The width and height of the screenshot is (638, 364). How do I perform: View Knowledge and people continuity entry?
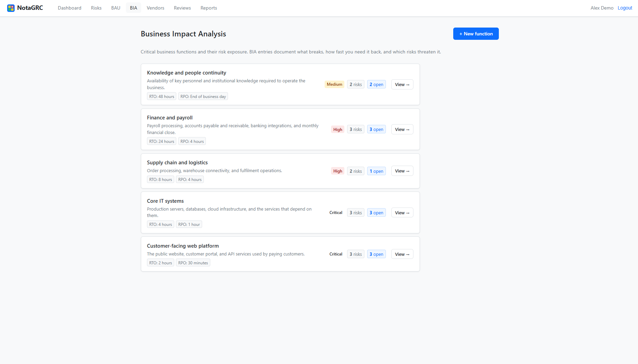pyautogui.click(x=402, y=84)
